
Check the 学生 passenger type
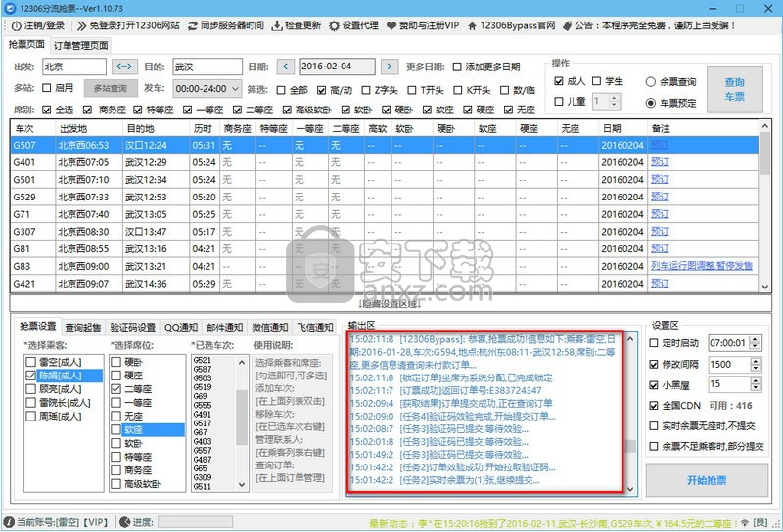click(x=597, y=81)
